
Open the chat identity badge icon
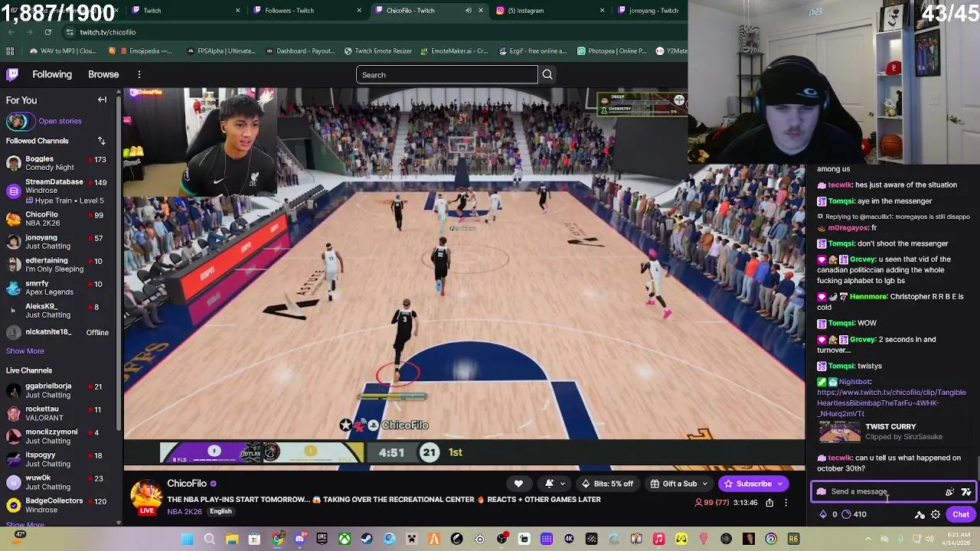(x=822, y=491)
